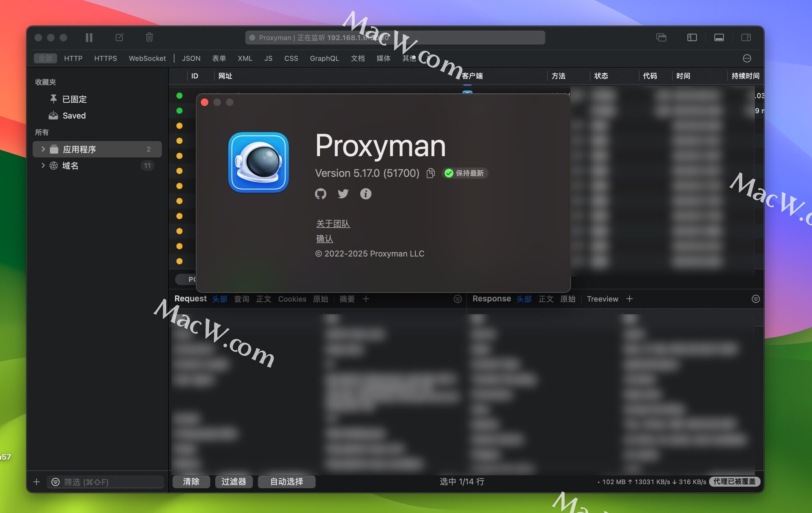Filter by WebSocket traffic
This screenshot has width=812, height=513.
tap(147, 58)
